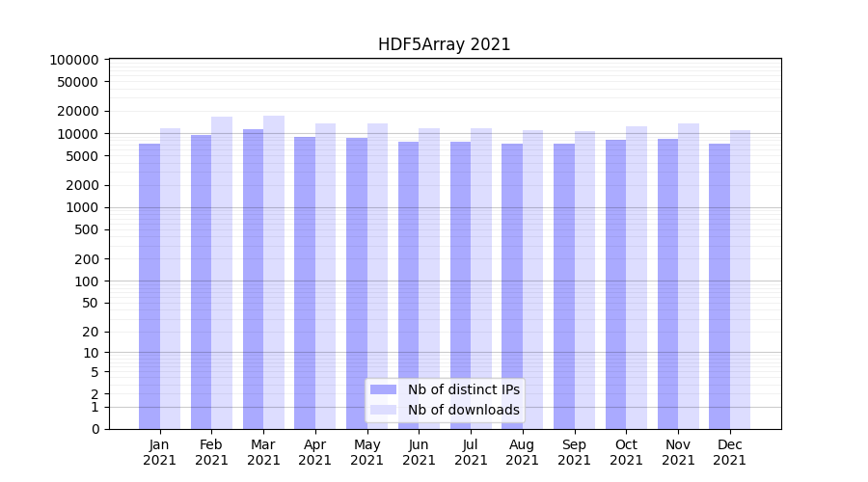Click the 1000 y-axis tick label
This screenshot has height=482, width=868.
[x=81, y=208]
